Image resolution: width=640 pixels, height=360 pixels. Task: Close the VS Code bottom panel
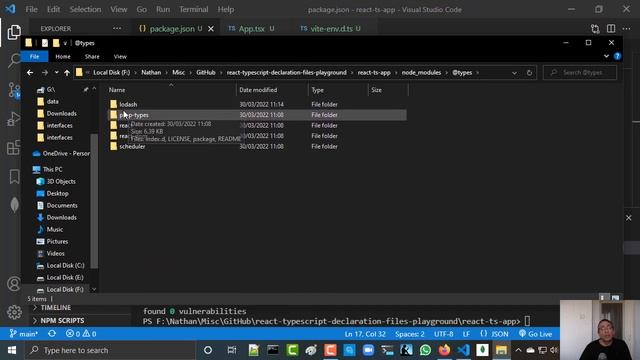(x=629, y=218)
